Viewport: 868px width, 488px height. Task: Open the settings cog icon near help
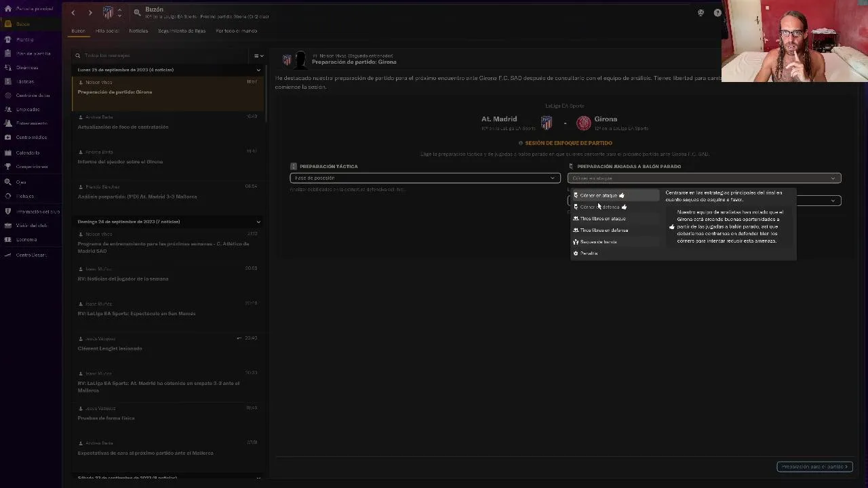coord(701,12)
